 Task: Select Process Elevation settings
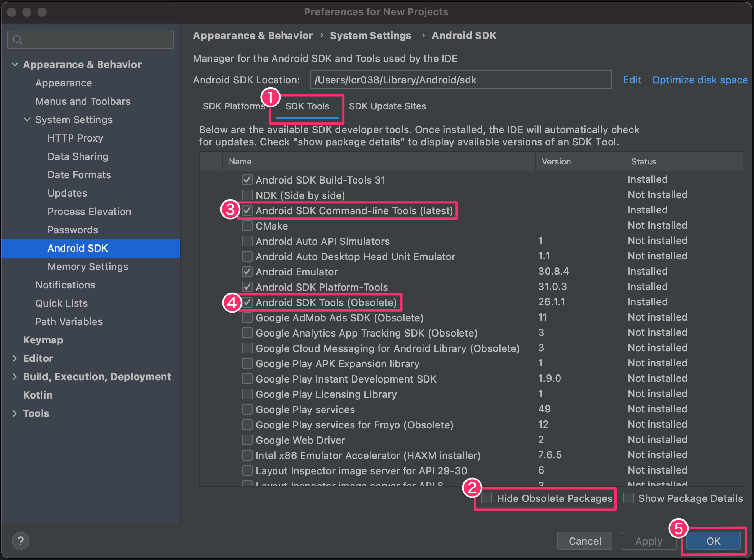[x=89, y=212]
